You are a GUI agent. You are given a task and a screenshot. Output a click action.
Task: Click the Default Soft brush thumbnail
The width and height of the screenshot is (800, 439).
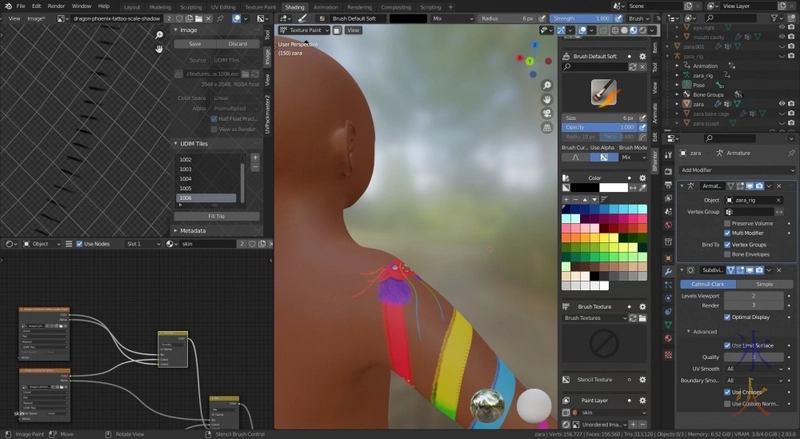click(x=603, y=93)
